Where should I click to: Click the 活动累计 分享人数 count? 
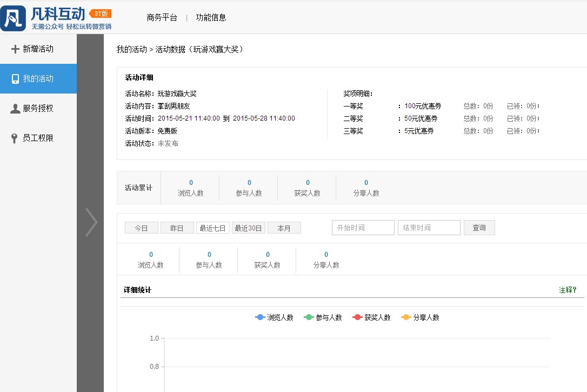click(x=366, y=183)
